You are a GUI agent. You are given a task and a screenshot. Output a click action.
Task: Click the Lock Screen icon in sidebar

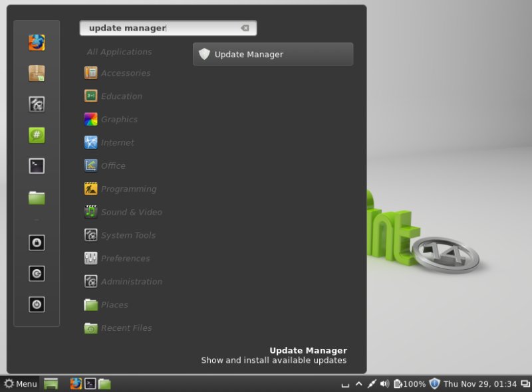point(37,243)
